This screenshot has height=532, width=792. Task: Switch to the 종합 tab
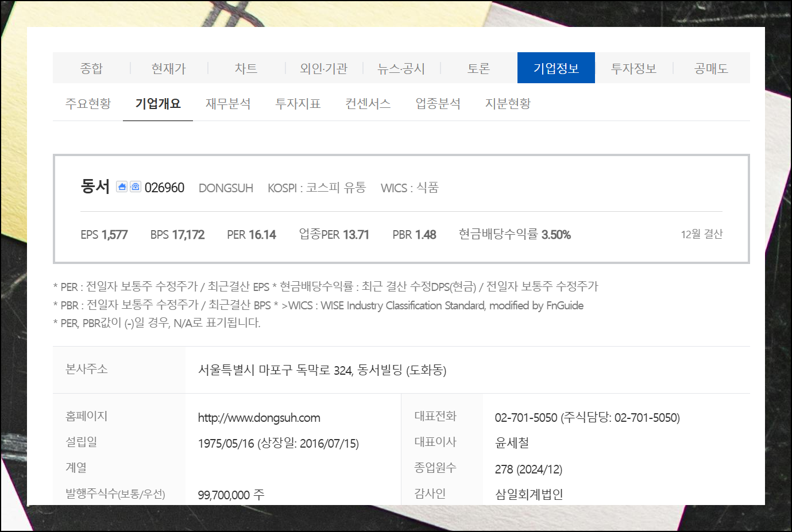coord(91,68)
